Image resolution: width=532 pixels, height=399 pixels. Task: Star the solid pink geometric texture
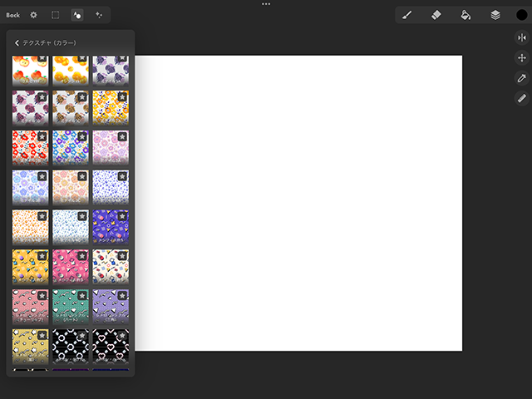(x=82, y=257)
